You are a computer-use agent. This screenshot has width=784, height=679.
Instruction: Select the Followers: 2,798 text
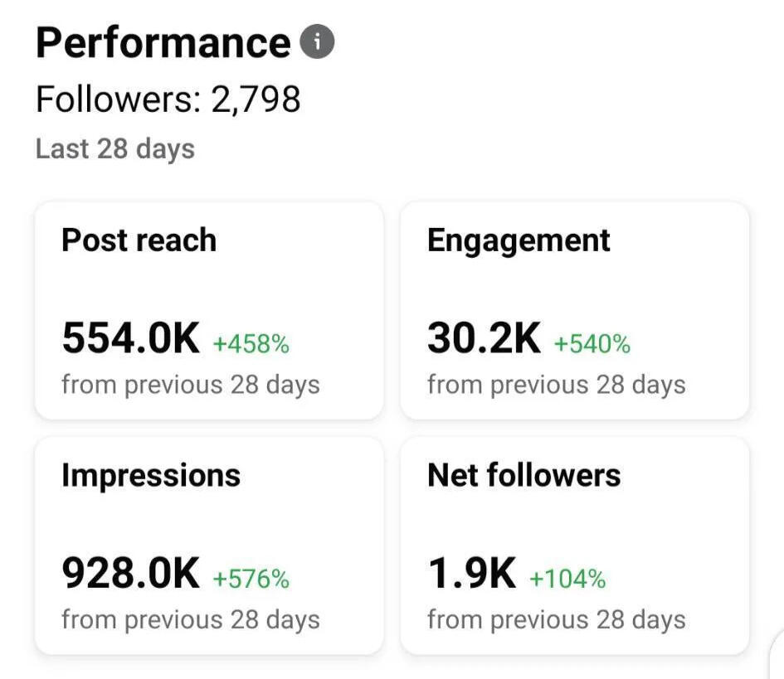[x=168, y=99]
